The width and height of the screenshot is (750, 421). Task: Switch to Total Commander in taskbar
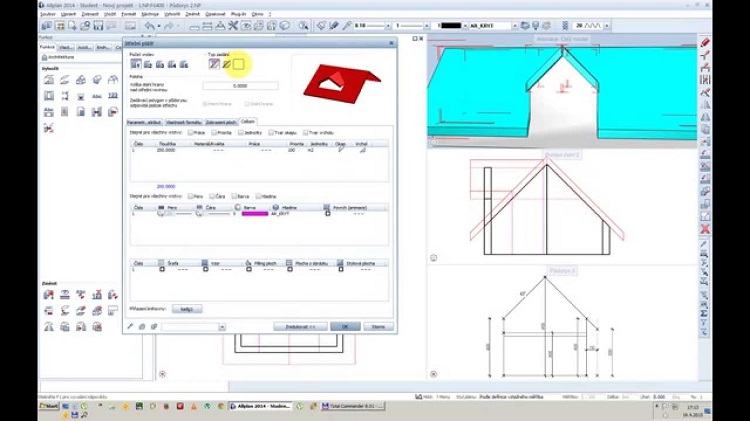tap(353, 406)
